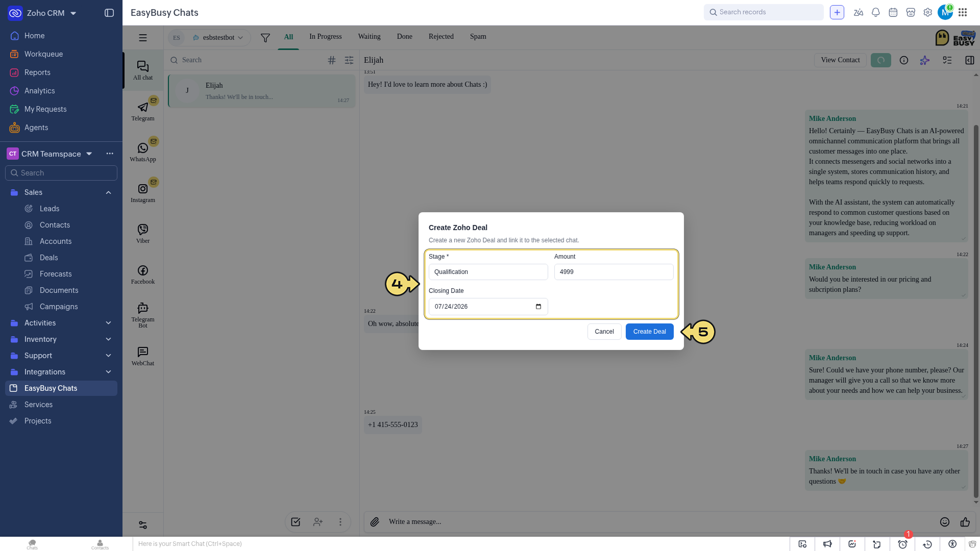The height and width of the screenshot is (551, 980).
Task: Expand the Inventory folder
Action: click(x=109, y=339)
